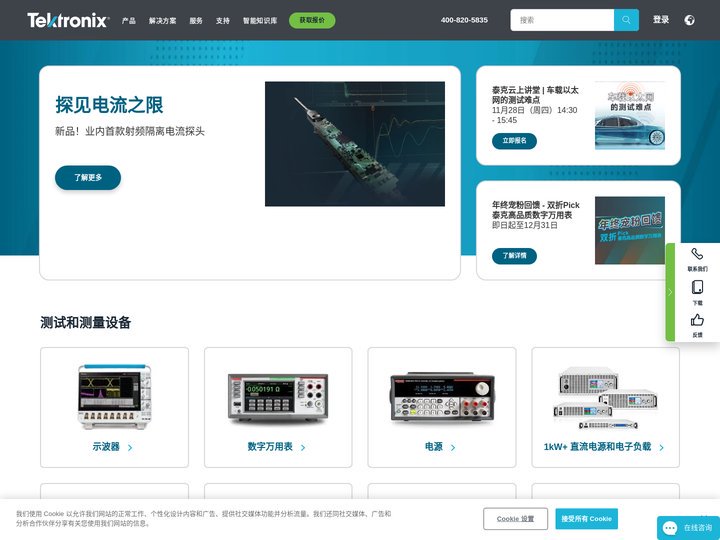Click the oscilloscope product image
Image resolution: width=720 pixels, height=540 pixels.
(x=114, y=397)
